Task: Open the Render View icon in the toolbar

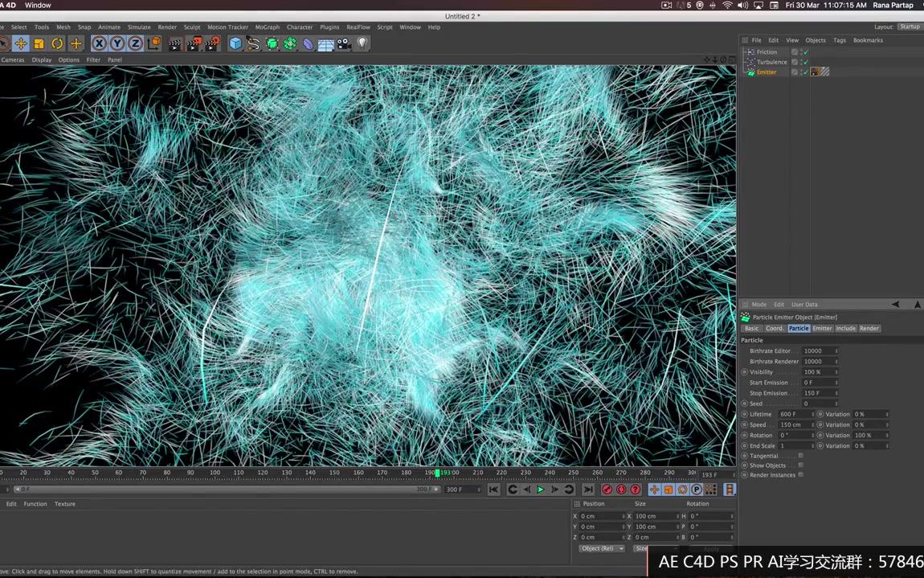Action: coord(174,43)
